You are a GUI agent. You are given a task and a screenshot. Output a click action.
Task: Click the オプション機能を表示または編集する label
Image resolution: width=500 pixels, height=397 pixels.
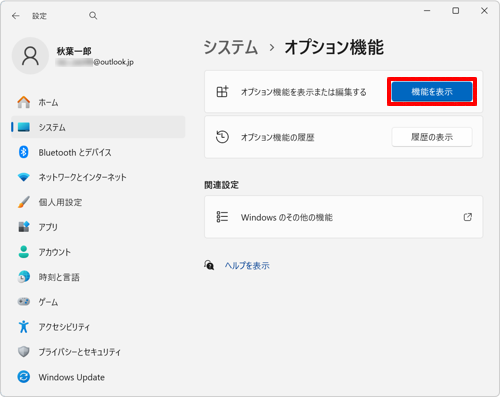304,92
